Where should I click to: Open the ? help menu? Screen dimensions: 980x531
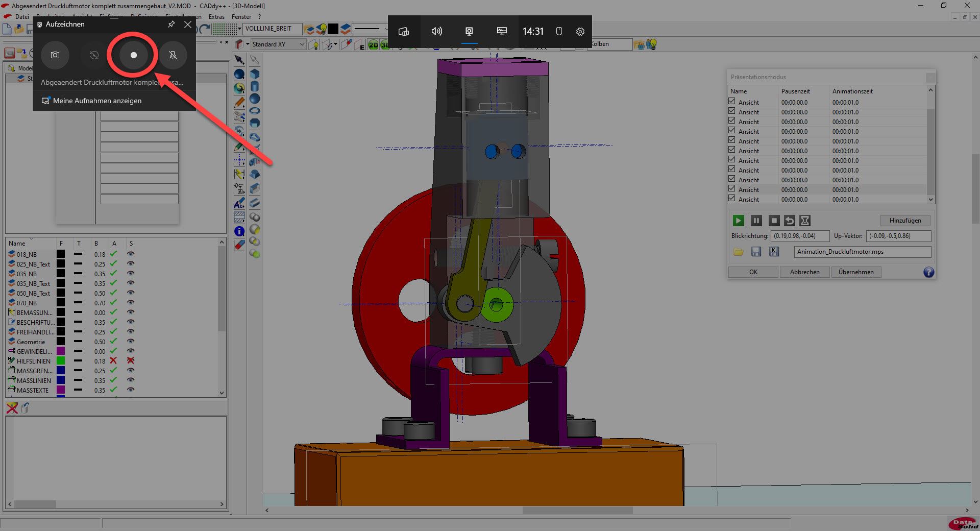[x=259, y=16]
